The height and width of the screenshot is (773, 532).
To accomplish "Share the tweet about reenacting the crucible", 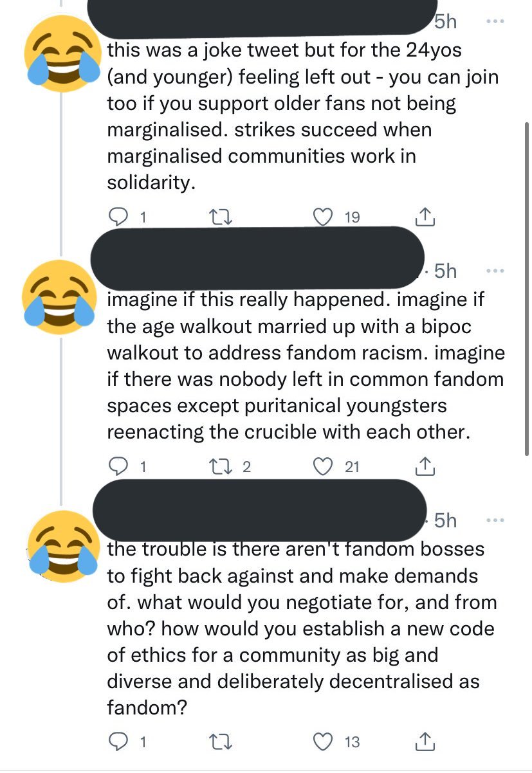I will click(426, 467).
